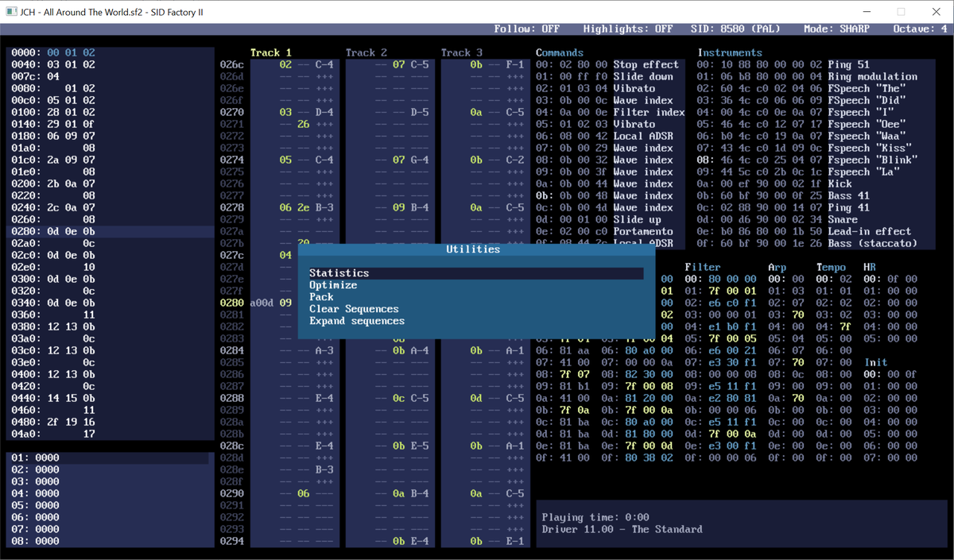Select the 01: 0000 entry in lower-left list
The height and width of the screenshot is (560, 954).
109,458
